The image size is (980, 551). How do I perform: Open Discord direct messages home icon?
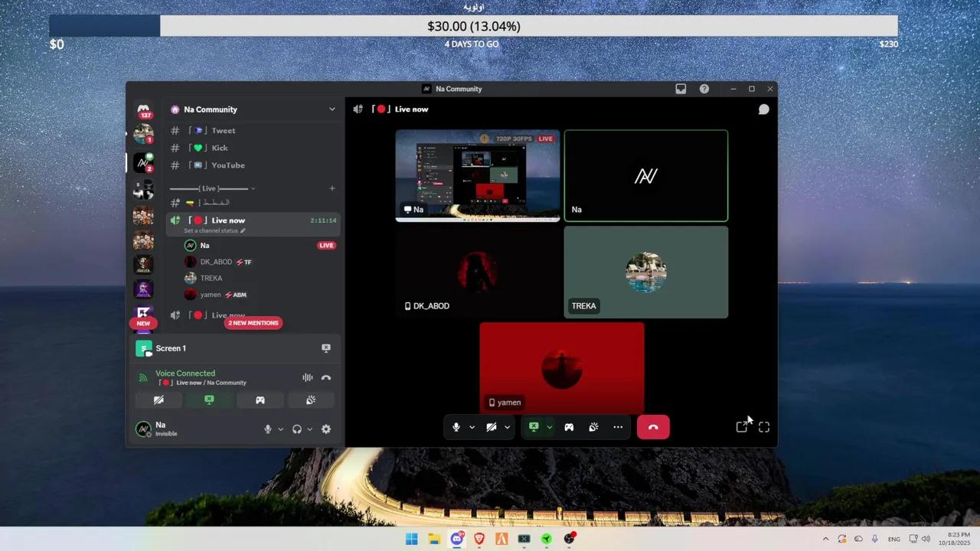143,109
